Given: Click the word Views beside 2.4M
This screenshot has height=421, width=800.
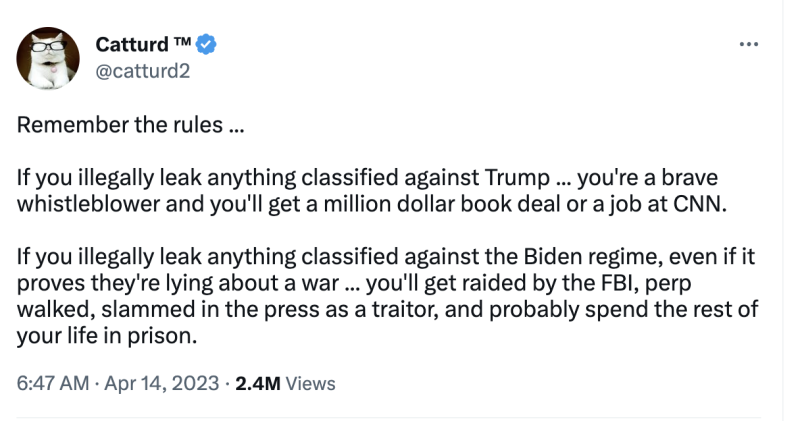Looking at the screenshot, I should point(310,383).
